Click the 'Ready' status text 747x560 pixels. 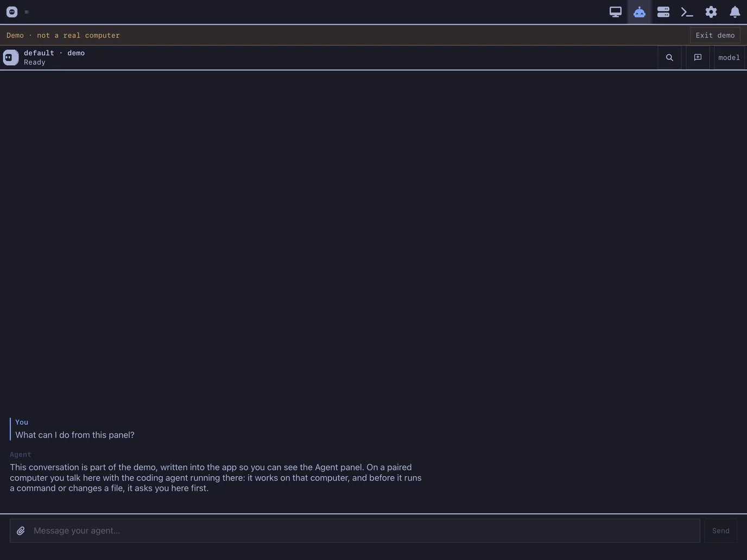click(35, 62)
